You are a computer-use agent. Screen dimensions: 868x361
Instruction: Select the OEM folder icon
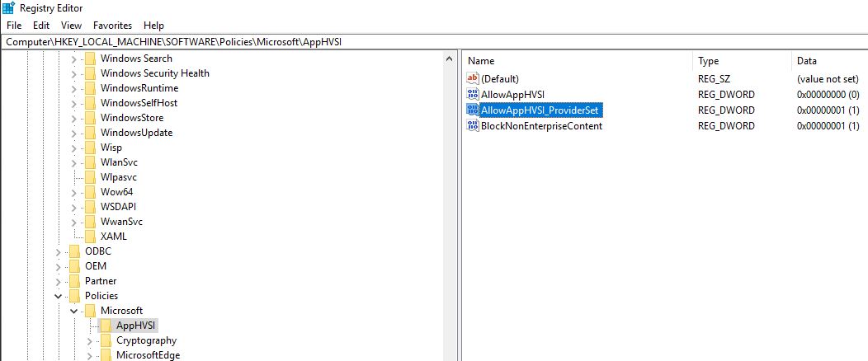coord(75,266)
